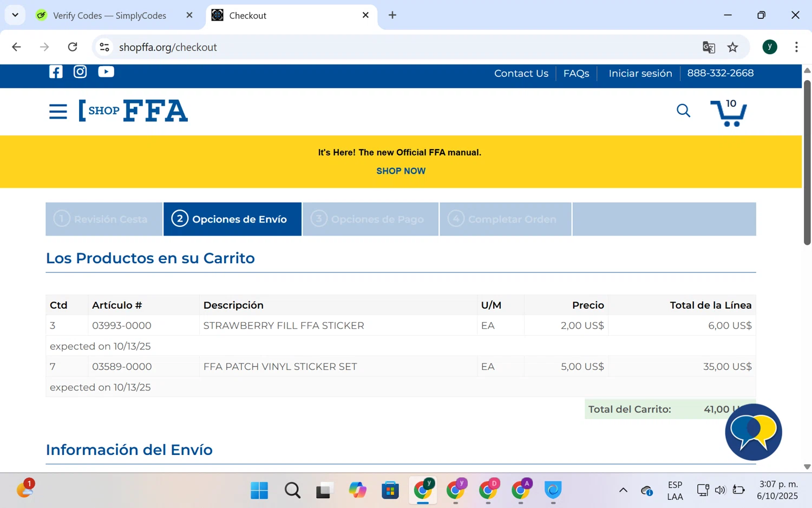The image size is (812, 508).
Task: Go forward with the browser arrow
Action: tap(44, 47)
